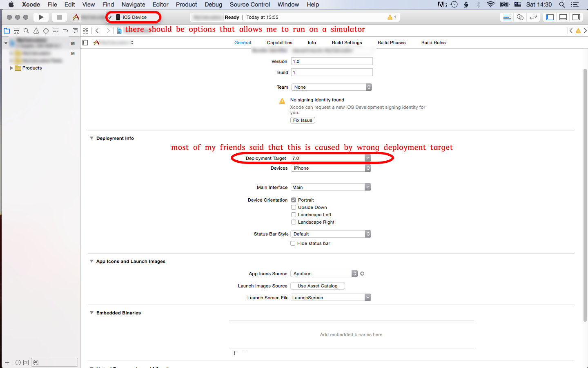
Task: Toggle the Utilities panel visibility
Action: [576, 17]
